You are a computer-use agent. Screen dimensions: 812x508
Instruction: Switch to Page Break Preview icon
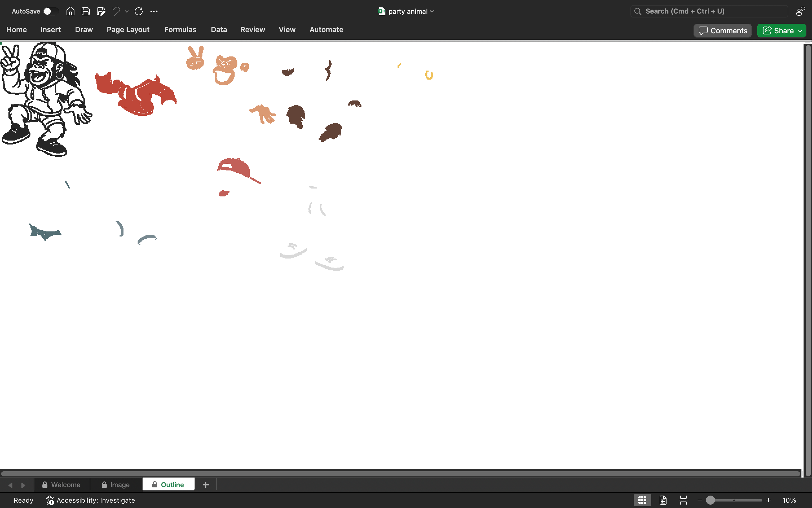click(x=683, y=500)
